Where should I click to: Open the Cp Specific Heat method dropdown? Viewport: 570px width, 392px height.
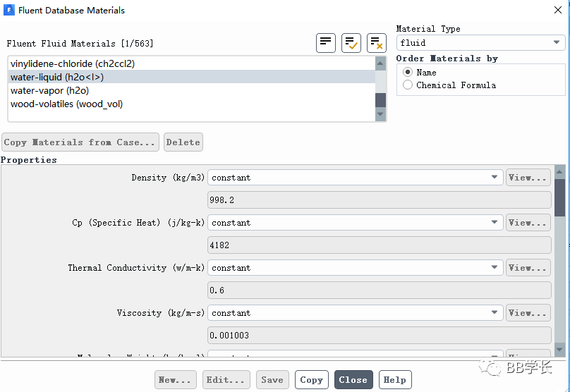(x=355, y=222)
